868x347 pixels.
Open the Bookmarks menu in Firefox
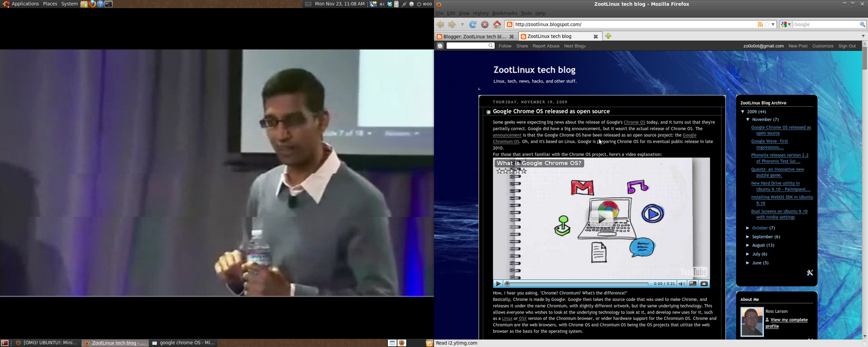point(505,13)
